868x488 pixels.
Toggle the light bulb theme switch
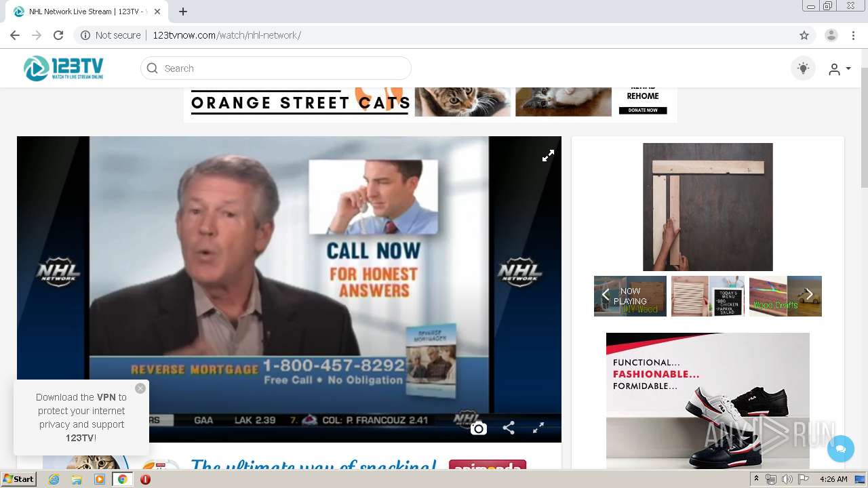803,68
